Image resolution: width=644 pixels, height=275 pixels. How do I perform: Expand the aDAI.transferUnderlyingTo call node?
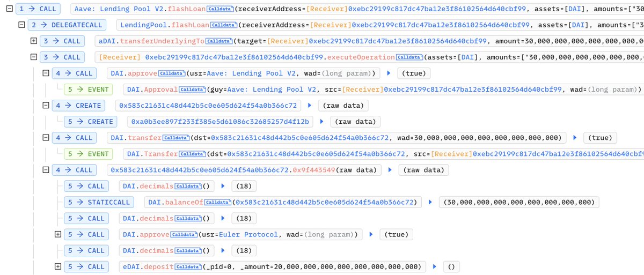click(34, 41)
